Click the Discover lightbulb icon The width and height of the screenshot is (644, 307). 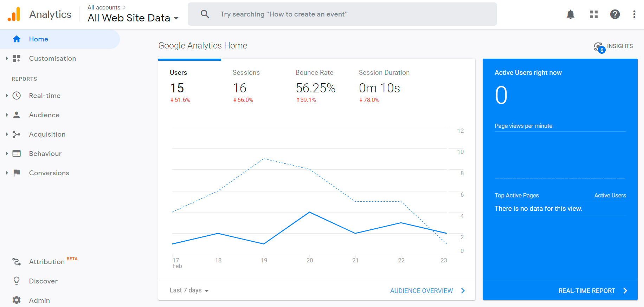tap(17, 281)
